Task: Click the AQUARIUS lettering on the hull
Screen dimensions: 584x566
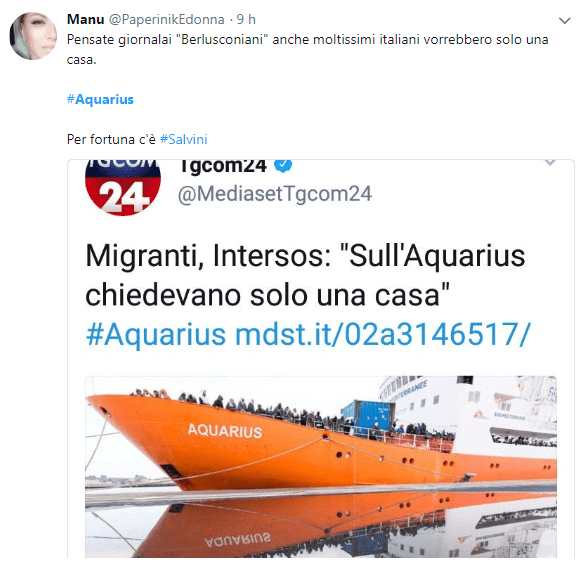Action: coord(225,431)
